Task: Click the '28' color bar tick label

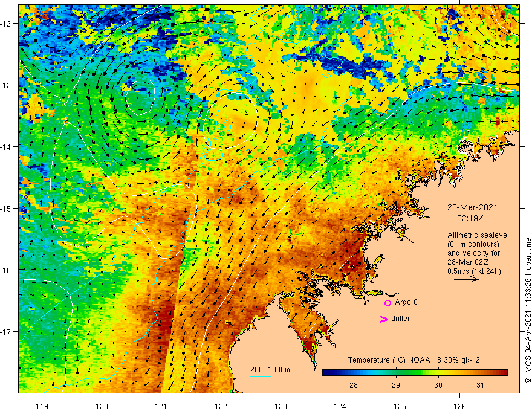Action: tap(354, 385)
